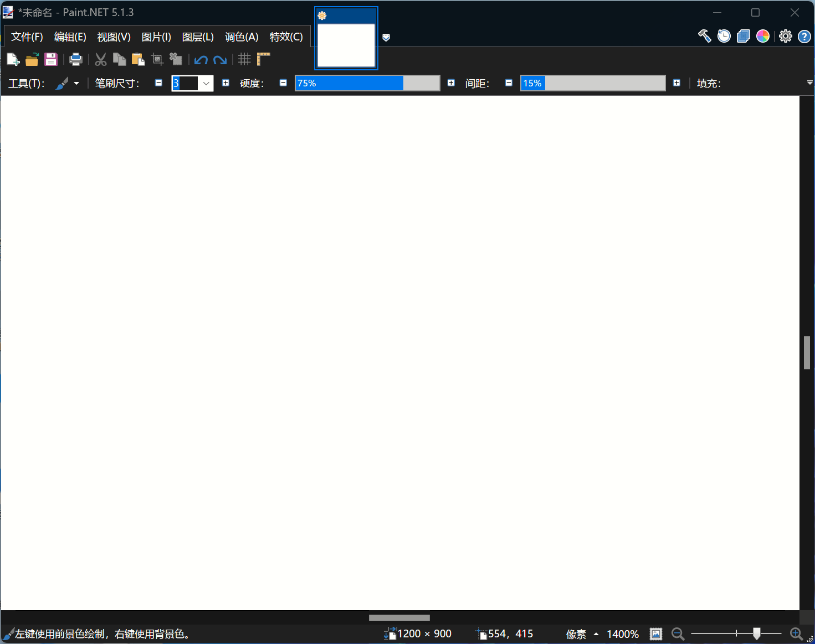Open the Colors wheel panel
The image size is (815, 644).
click(763, 35)
